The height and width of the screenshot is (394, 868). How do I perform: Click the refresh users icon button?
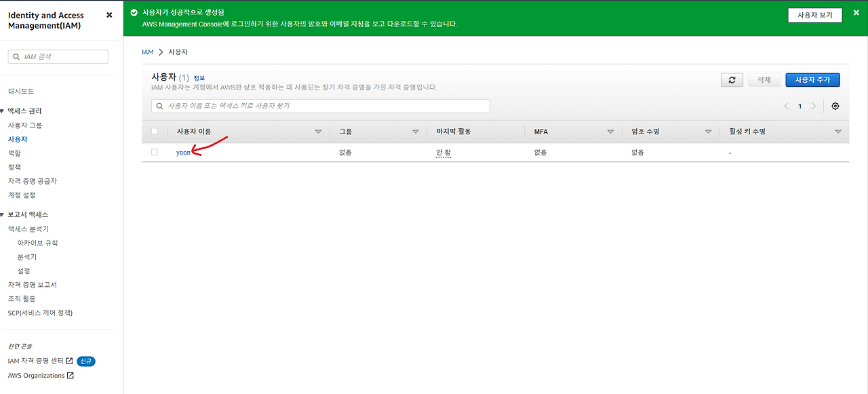pyautogui.click(x=732, y=80)
